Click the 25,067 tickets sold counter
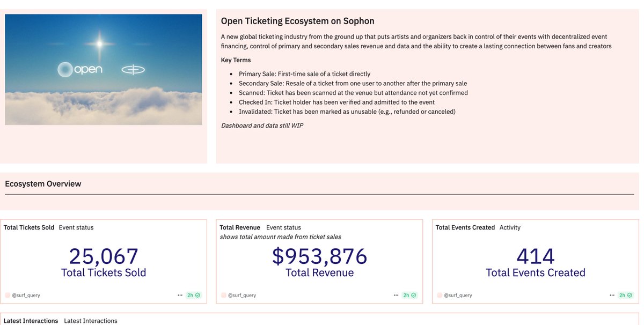This screenshot has width=644, height=325. pos(104,256)
